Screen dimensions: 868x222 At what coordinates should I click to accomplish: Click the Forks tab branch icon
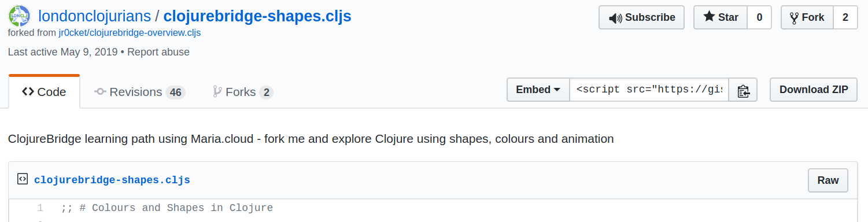tap(217, 91)
